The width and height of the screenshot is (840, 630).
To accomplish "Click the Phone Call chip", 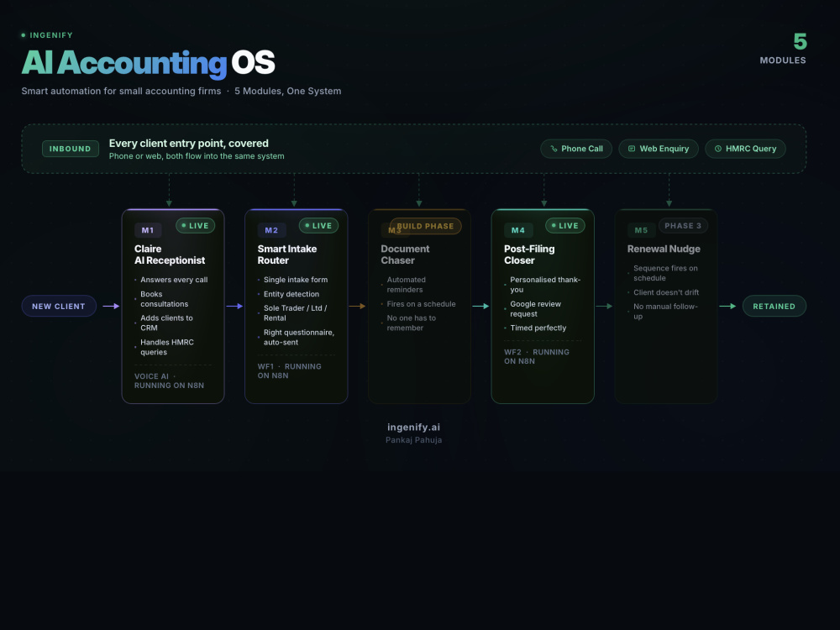I will tap(576, 149).
